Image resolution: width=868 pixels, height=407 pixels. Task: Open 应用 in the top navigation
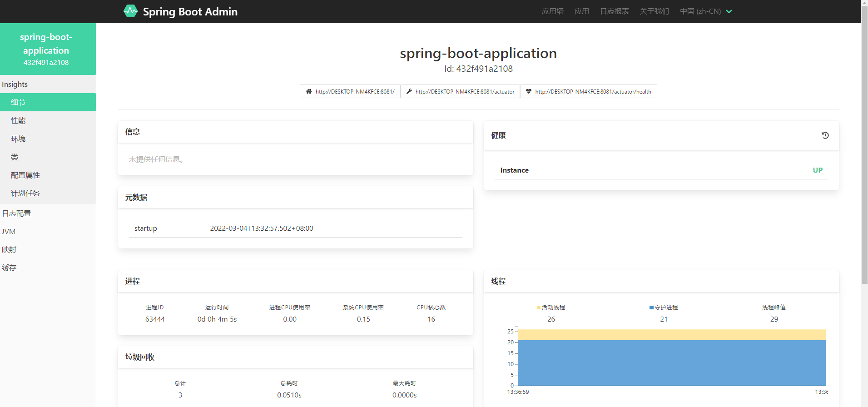point(582,11)
